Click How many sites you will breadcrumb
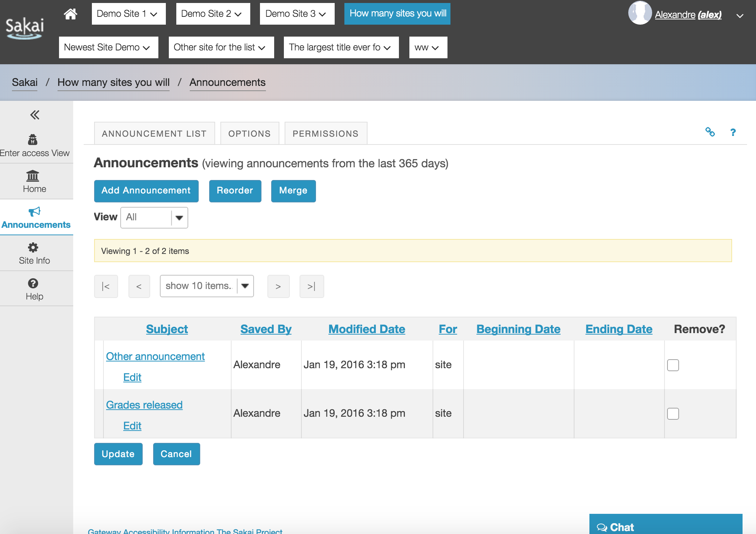This screenshot has height=534, width=756. click(x=114, y=83)
